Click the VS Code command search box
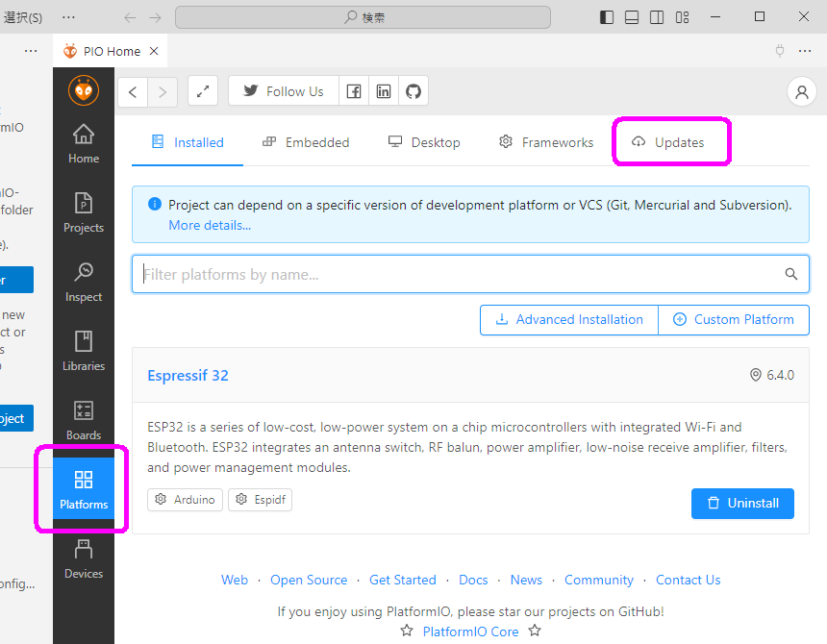827x644 pixels. point(363,17)
